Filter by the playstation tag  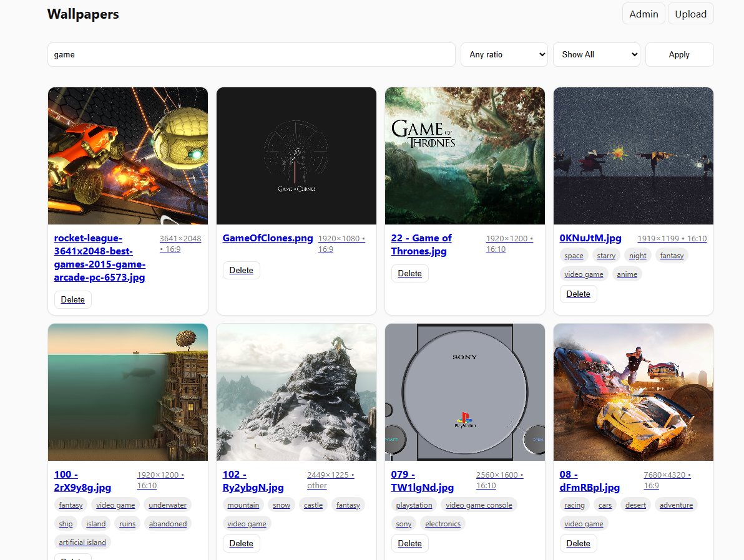414,504
